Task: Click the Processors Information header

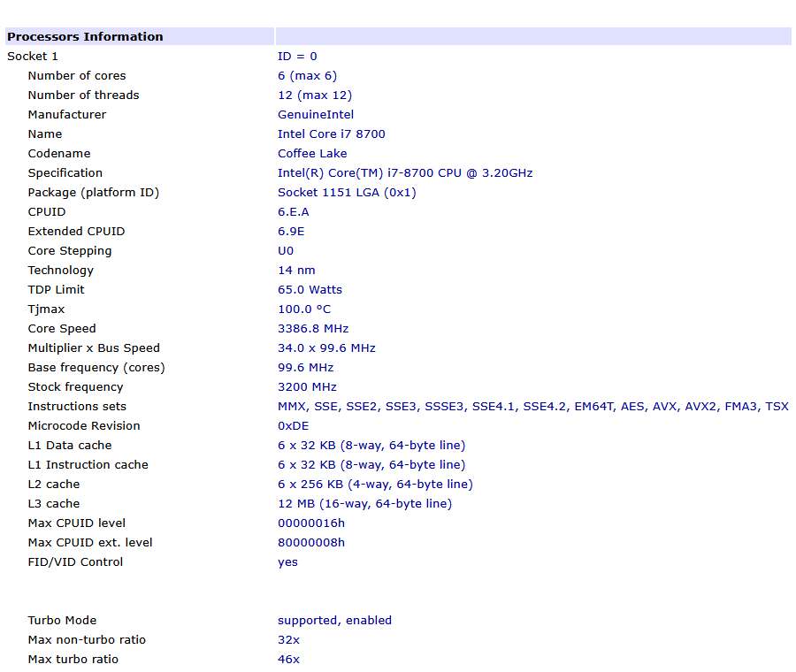Action: (85, 36)
